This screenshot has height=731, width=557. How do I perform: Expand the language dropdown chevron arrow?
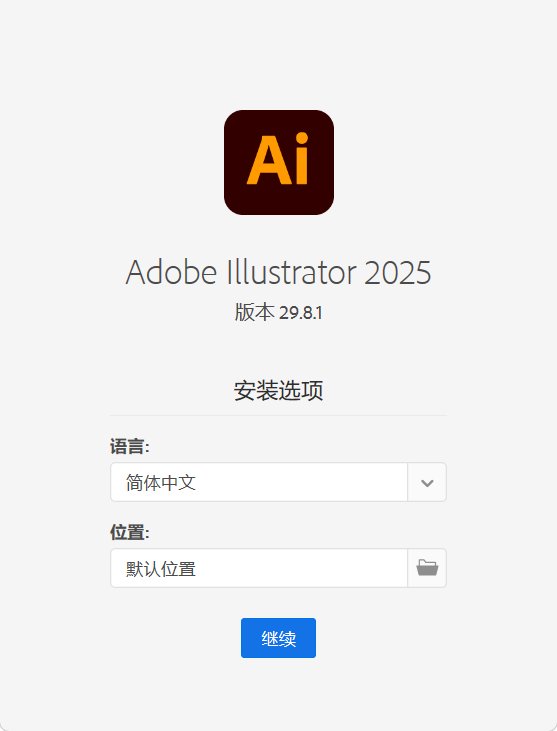click(x=427, y=483)
